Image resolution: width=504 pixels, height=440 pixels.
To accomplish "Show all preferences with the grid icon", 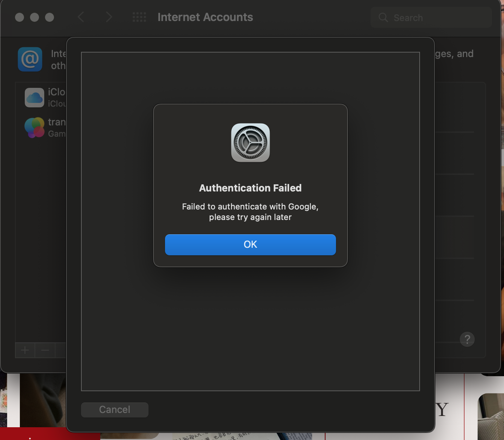I will coord(139,17).
